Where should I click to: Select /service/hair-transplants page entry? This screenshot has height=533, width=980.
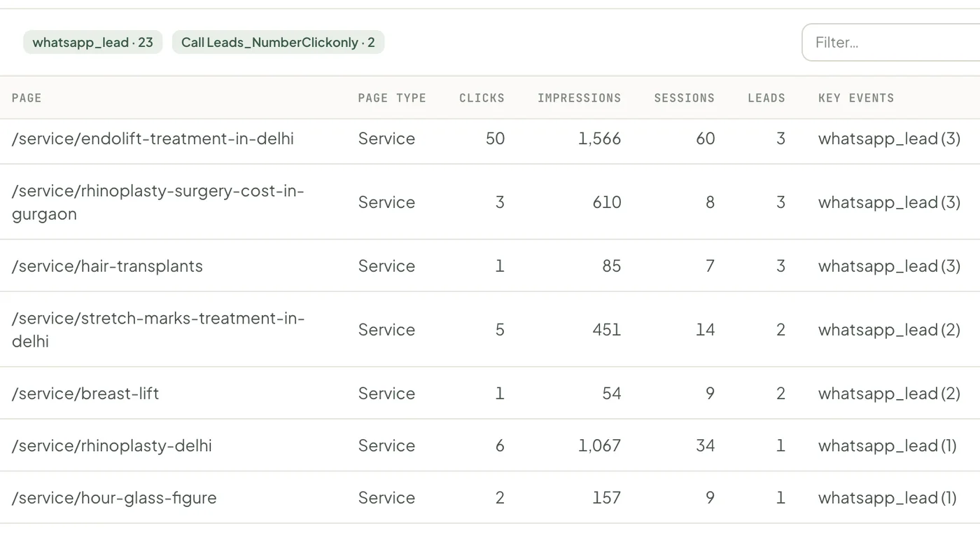pos(107,266)
